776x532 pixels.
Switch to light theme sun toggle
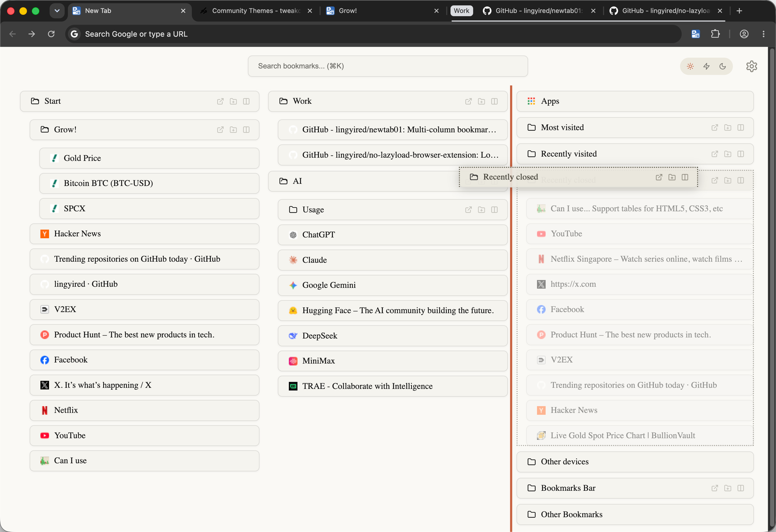(690, 66)
